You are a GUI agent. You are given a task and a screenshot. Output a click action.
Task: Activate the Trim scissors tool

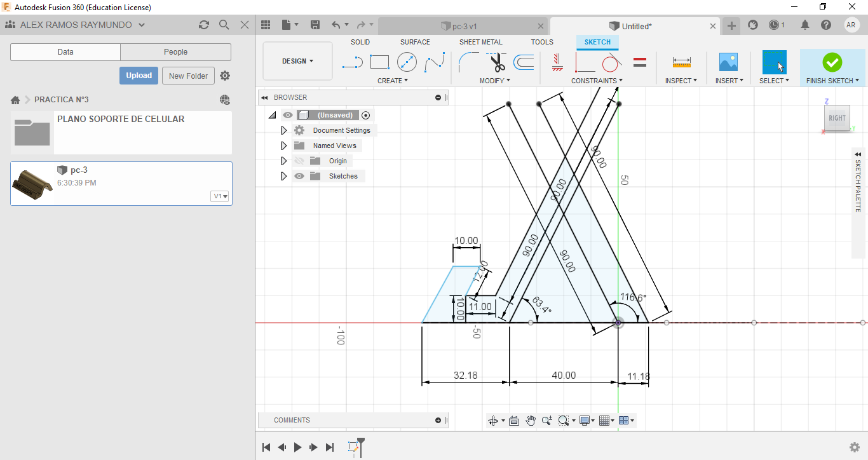(x=497, y=62)
